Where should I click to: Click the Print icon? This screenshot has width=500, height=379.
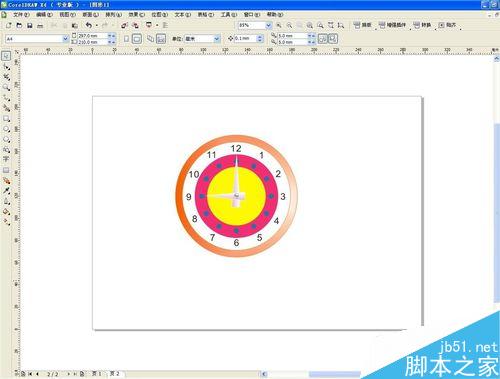[x=40, y=26]
